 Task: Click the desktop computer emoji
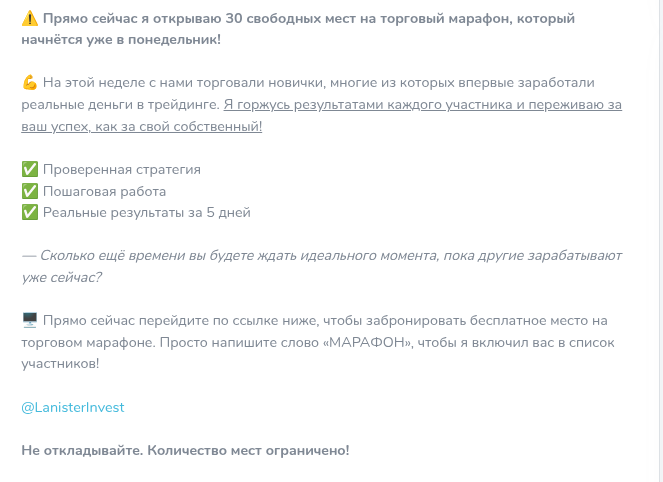coord(29,320)
